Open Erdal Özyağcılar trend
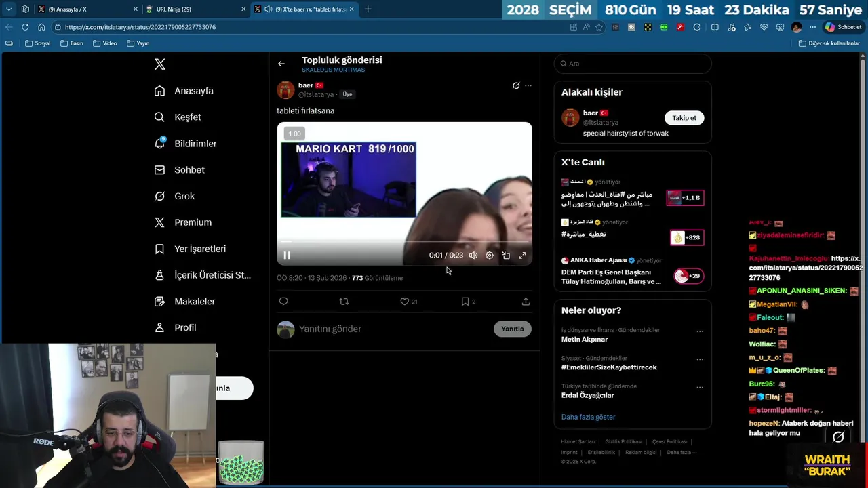This screenshot has height=488, width=868. point(588,395)
